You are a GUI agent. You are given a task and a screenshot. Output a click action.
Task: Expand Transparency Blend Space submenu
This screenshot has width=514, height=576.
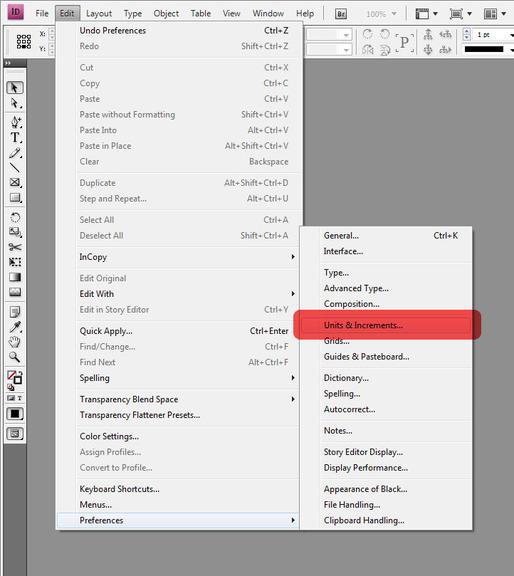coord(293,399)
